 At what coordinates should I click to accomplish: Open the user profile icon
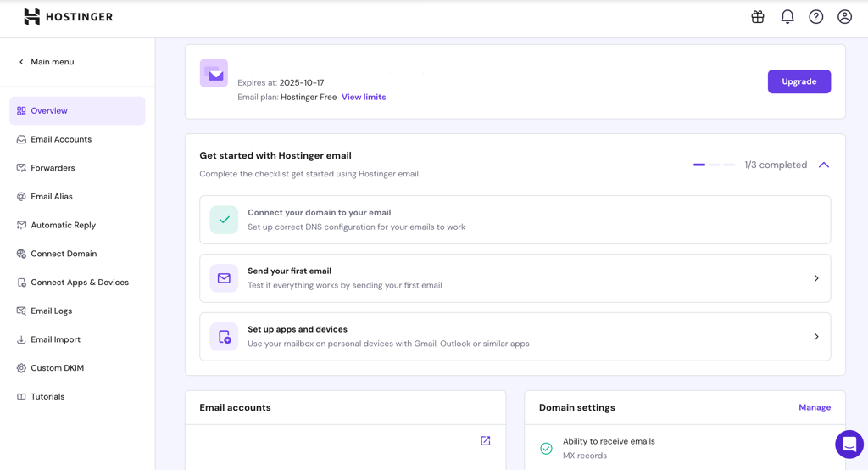pos(845,17)
